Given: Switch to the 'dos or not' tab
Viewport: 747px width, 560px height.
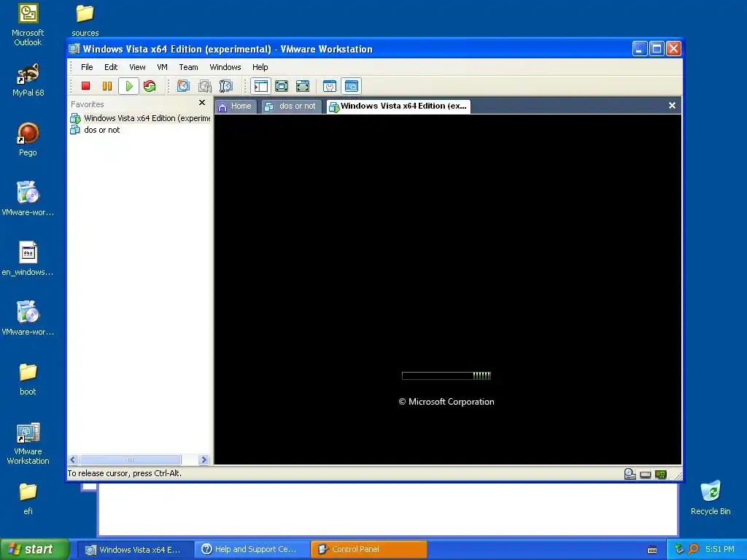Looking at the screenshot, I should 291,106.
